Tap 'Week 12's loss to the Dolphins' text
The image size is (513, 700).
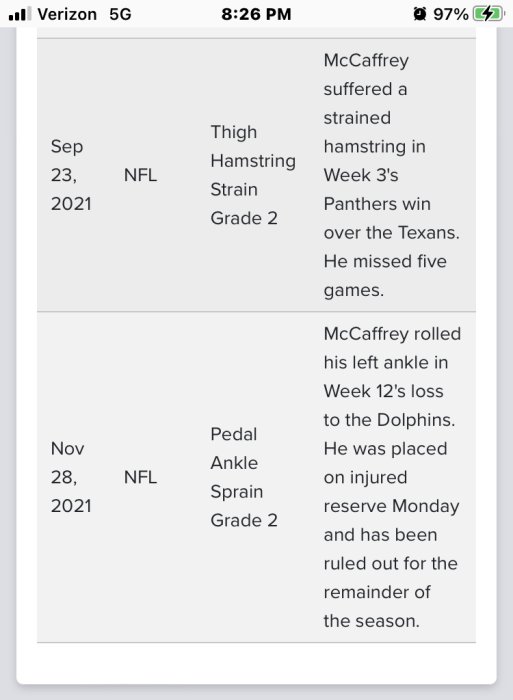tap(388, 405)
